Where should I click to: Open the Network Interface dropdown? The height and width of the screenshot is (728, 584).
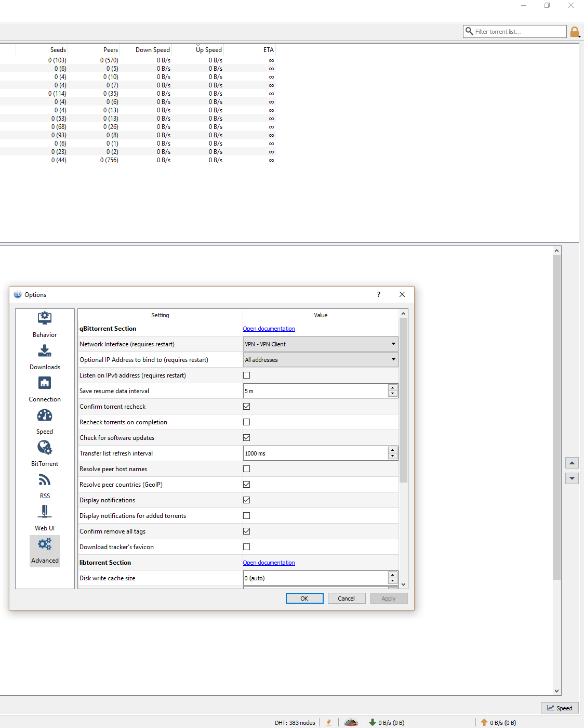click(321, 344)
